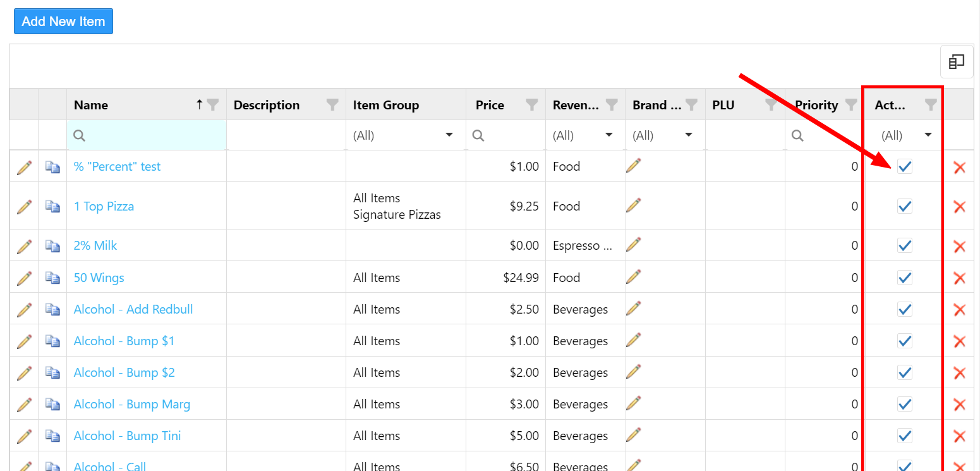Screen dimensions: 980x471
Task: Sort by the Priority column header
Action: point(816,105)
